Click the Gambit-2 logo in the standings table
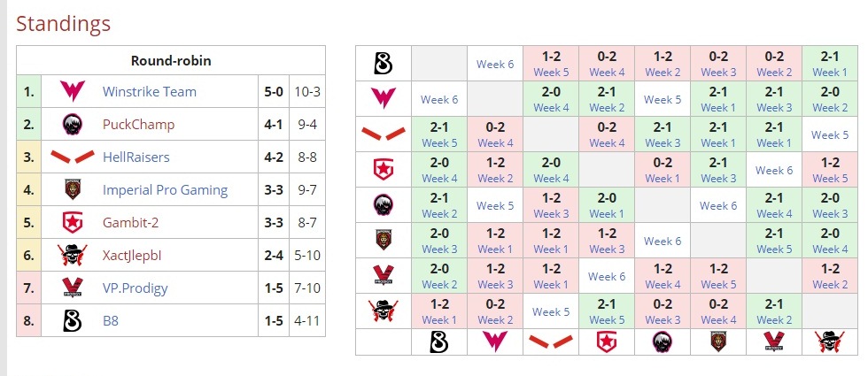This screenshot has width=868, height=376. click(x=72, y=222)
